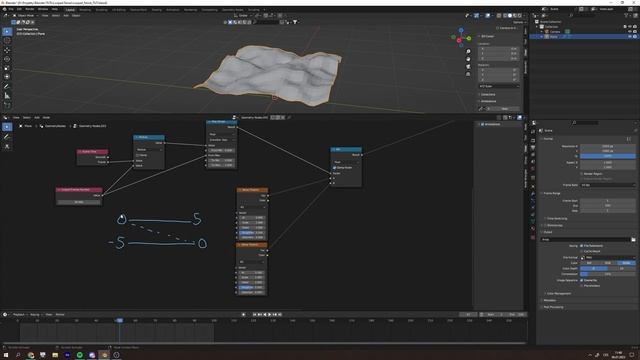Select the node editor Links Cut tool
640x360 pixels.
pyautogui.click(x=7, y=146)
